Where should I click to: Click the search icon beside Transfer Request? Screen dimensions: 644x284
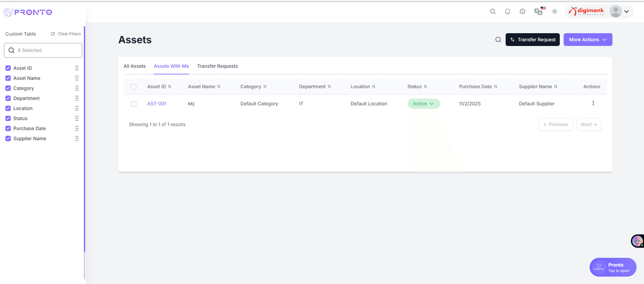pyautogui.click(x=498, y=40)
